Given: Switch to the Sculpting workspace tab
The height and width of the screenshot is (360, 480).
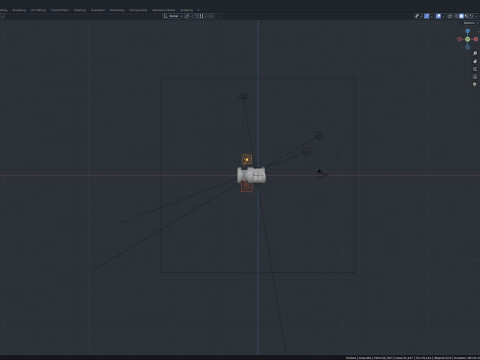Looking at the screenshot, I should pyautogui.click(x=19, y=10).
